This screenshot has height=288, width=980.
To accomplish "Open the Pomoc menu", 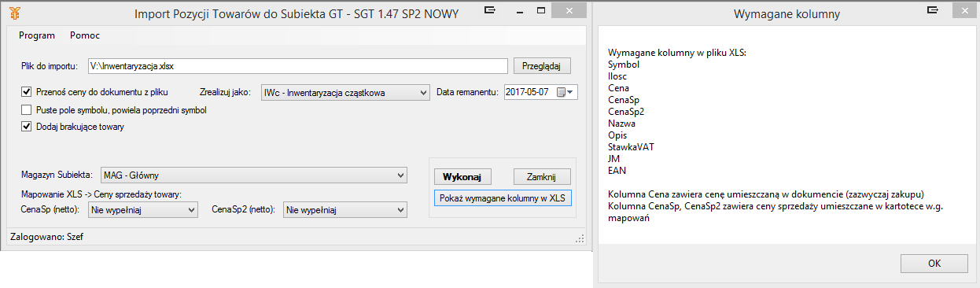I will pyautogui.click(x=85, y=35).
